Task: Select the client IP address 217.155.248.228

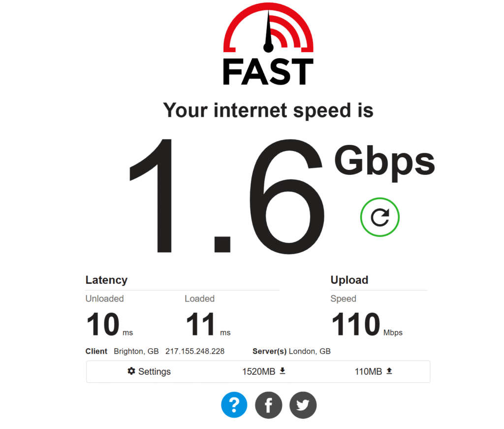Action: [x=195, y=351]
